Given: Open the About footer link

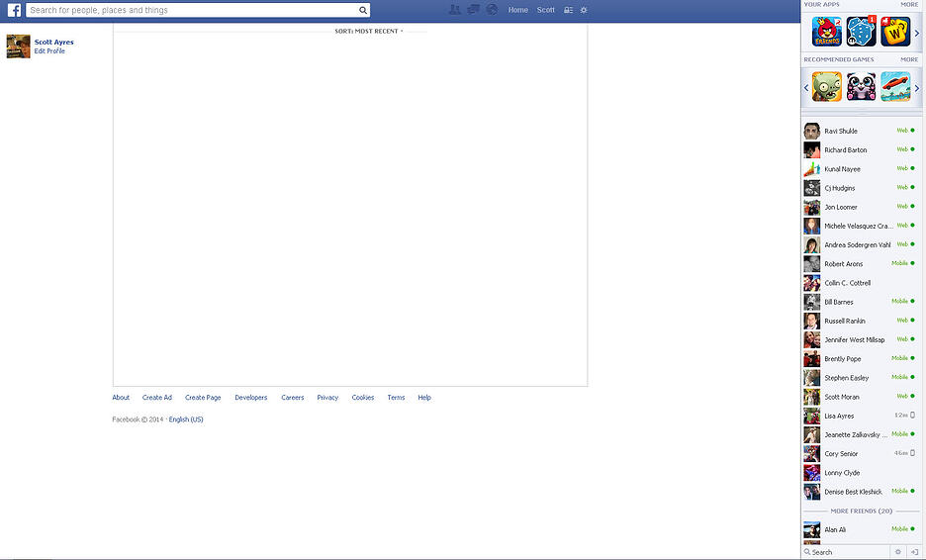Looking at the screenshot, I should pos(121,398).
